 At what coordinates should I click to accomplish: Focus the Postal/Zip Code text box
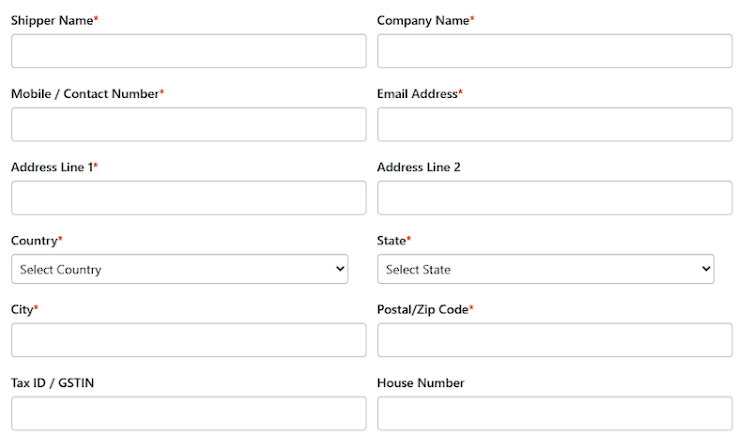click(554, 340)
